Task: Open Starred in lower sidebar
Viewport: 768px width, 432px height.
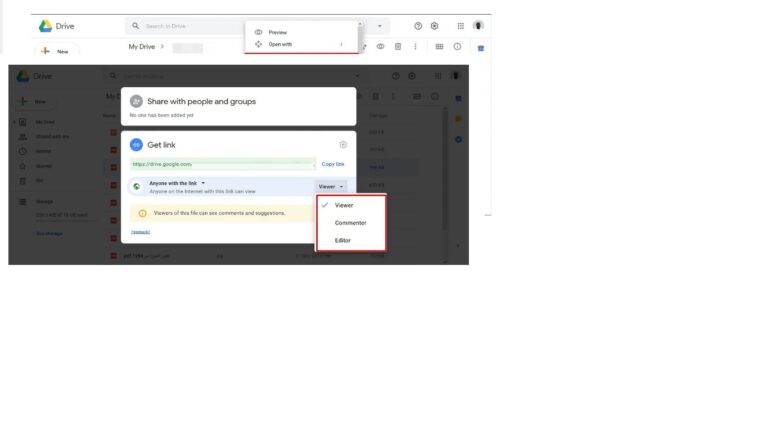Action: coord(44,166)
